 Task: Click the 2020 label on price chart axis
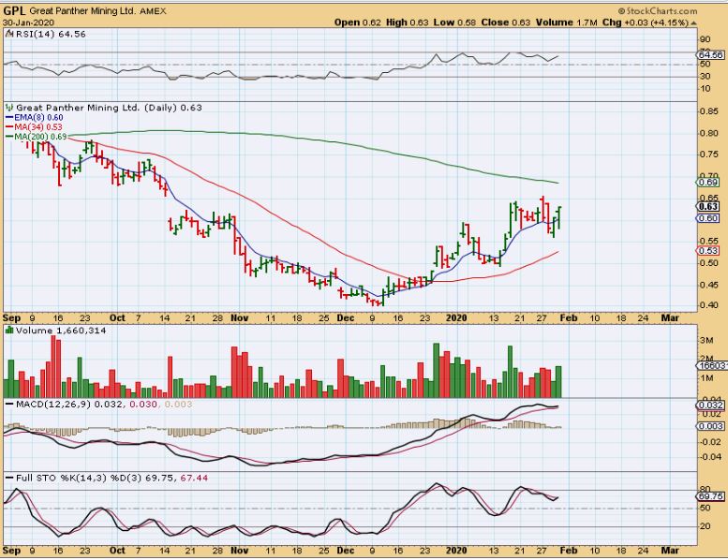click(456, 317)
